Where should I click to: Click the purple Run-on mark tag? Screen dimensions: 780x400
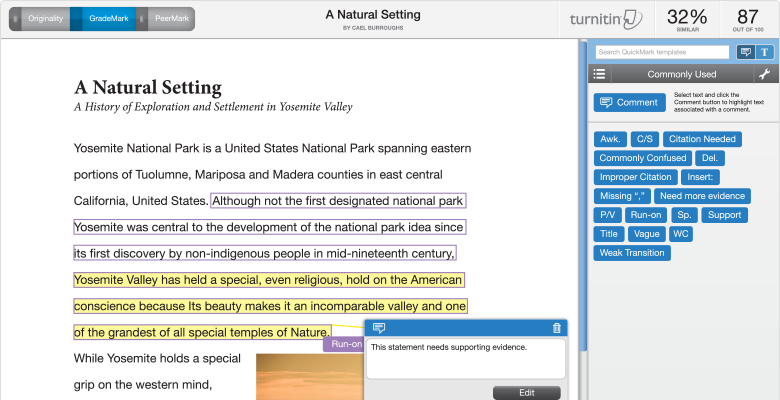pos(344,344)
